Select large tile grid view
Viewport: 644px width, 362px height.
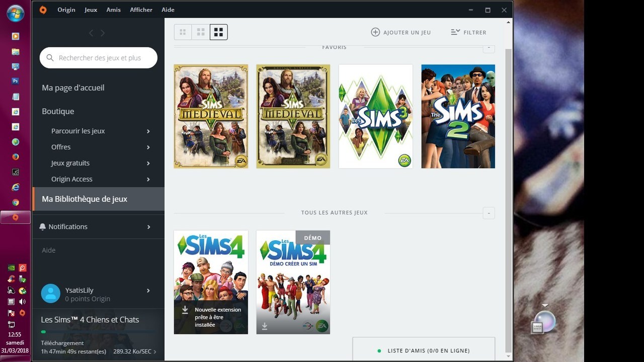pos(218,32)
